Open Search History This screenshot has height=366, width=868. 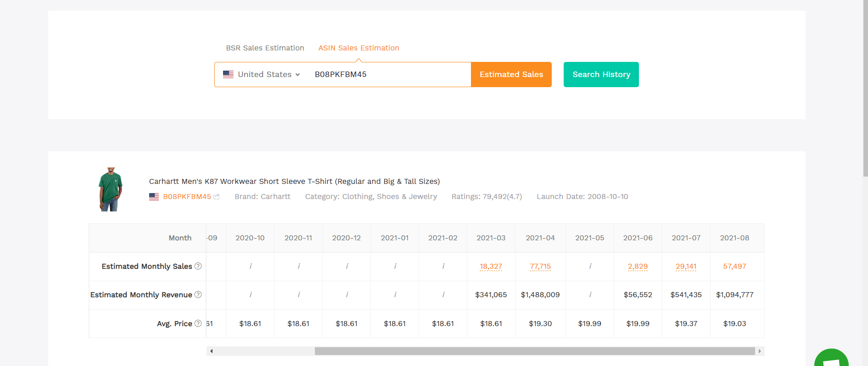tap(601, 74)
